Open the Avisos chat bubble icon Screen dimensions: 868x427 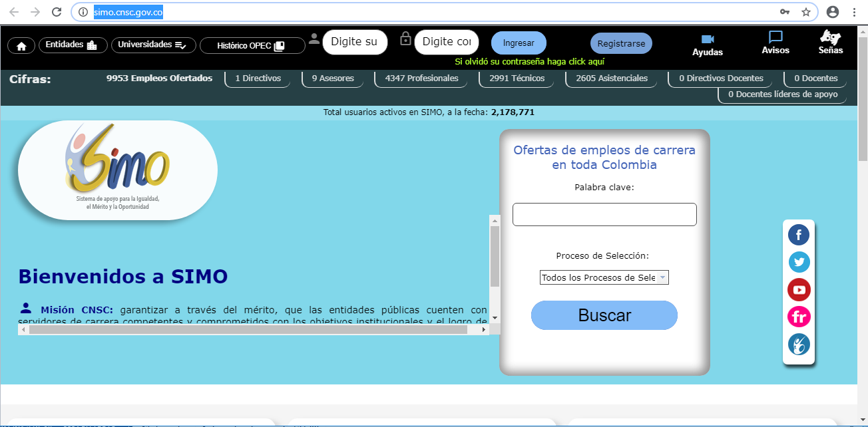click(775, 38)
